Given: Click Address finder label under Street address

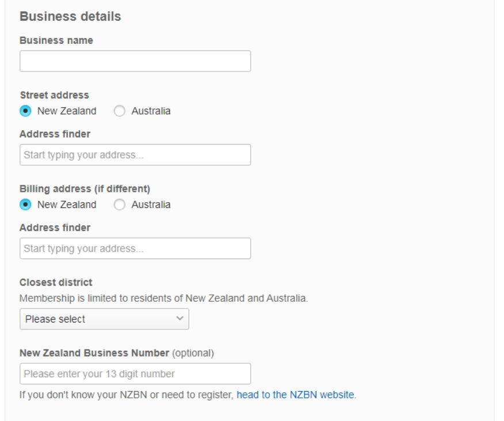Looking at the screenshot, I should pyautogui.click(x=55, y=134).
